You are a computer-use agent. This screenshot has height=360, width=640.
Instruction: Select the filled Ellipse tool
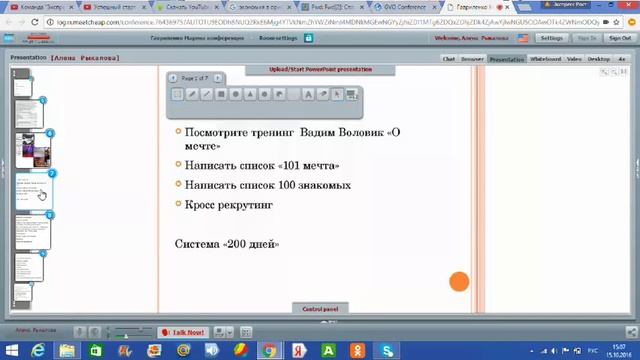[x=236, y=94]
